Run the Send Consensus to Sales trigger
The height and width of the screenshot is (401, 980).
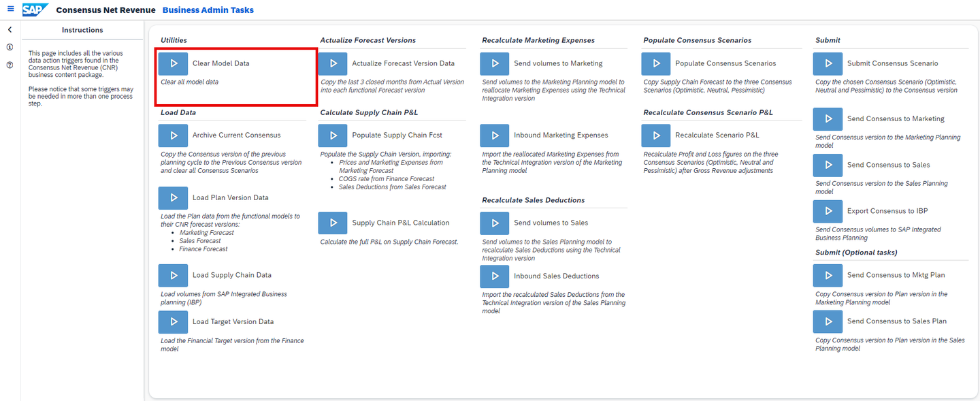828,165
